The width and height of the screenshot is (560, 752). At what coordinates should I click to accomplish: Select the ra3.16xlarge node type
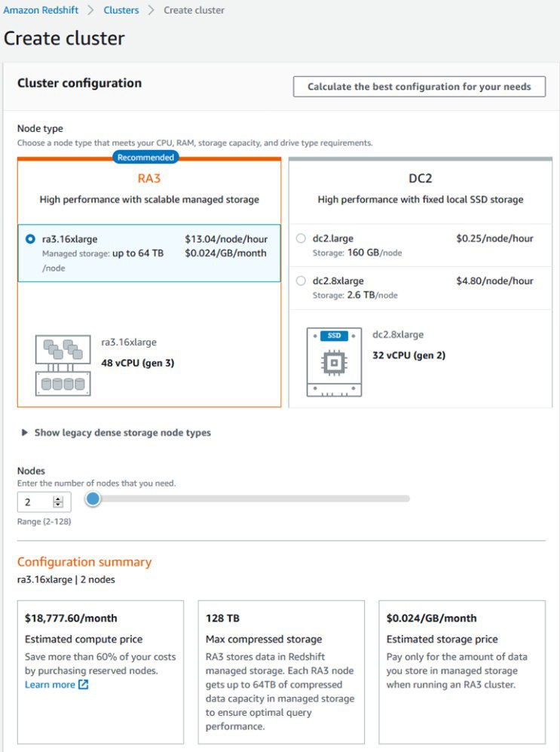pyautogui.click(x=30, y=239)
